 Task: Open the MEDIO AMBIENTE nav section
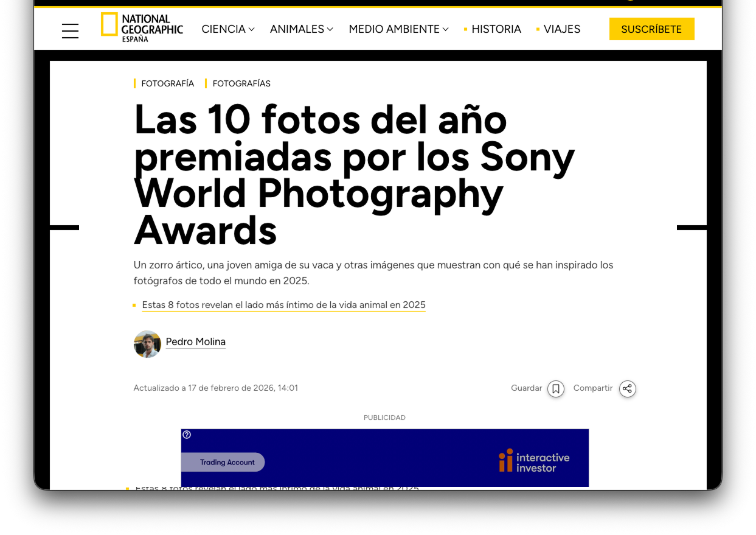(394, 29)
